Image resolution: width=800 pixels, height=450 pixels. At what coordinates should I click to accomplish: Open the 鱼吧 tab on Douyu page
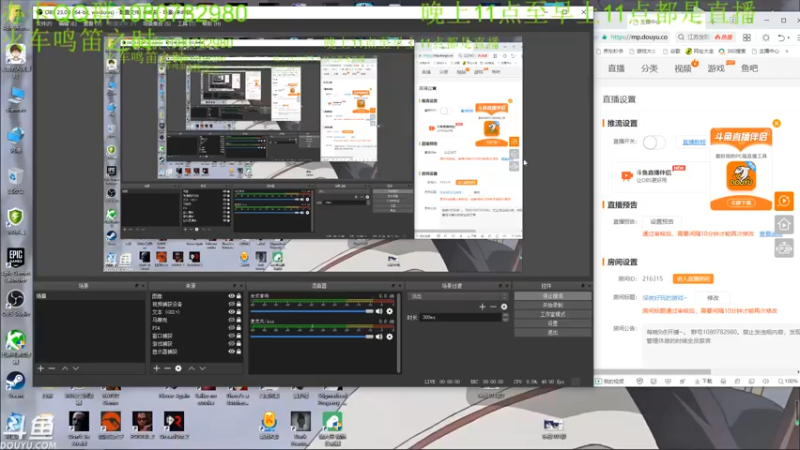pyautogui.click(x=749, y=68)
